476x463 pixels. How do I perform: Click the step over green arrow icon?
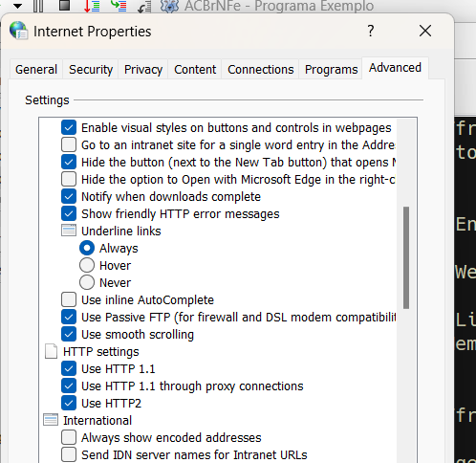click(119, 5)
